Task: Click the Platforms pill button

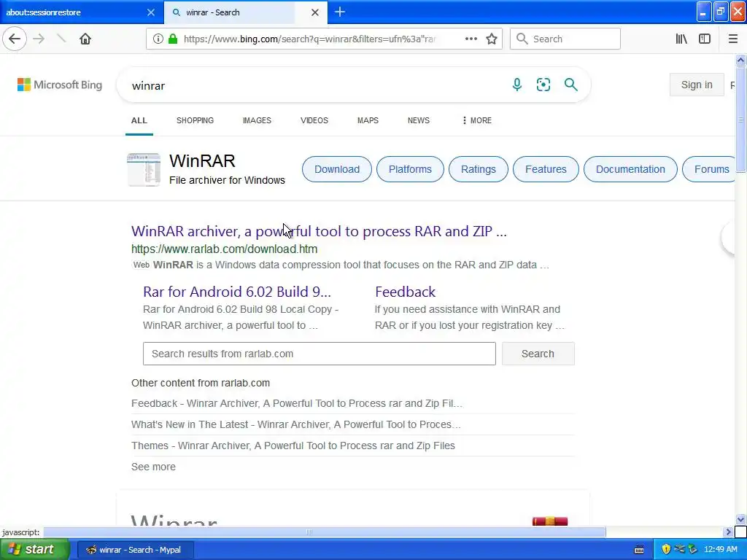Action: pos(410,169)
